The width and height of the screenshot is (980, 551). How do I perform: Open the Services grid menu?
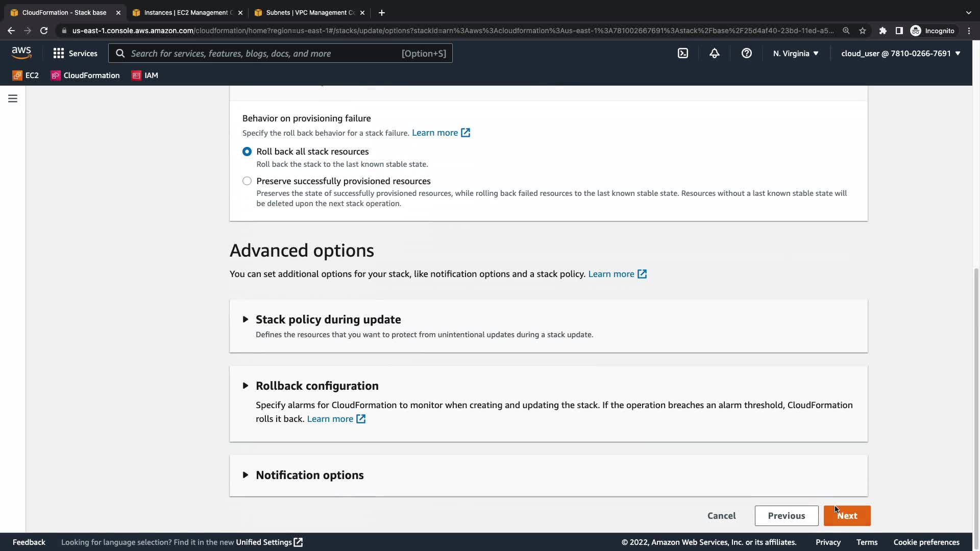[x=75, y=53]
